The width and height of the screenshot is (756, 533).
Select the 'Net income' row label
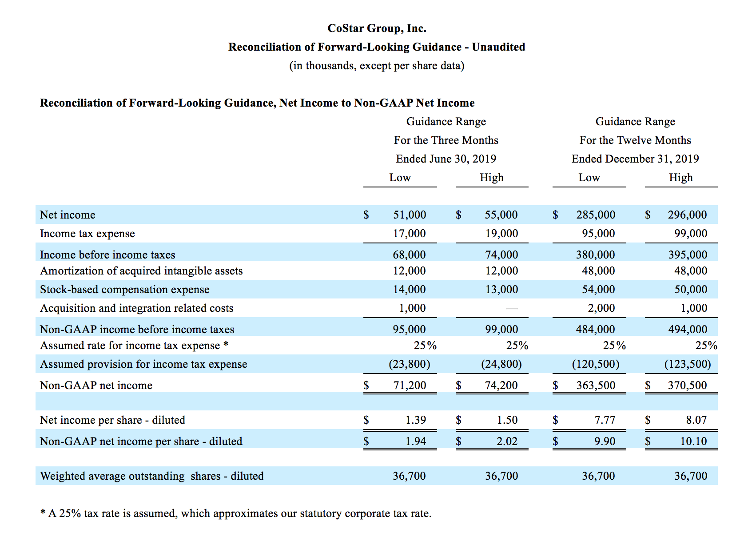[68, 215]
